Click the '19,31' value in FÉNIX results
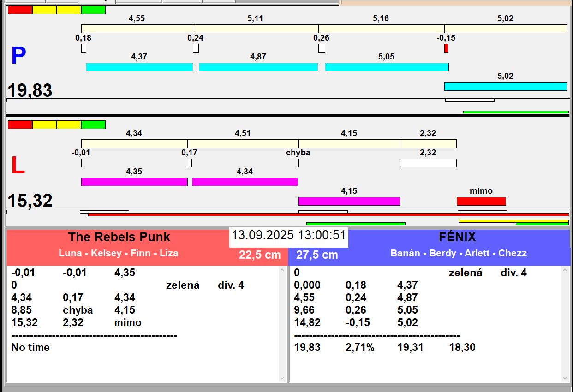 coord(411,348)
